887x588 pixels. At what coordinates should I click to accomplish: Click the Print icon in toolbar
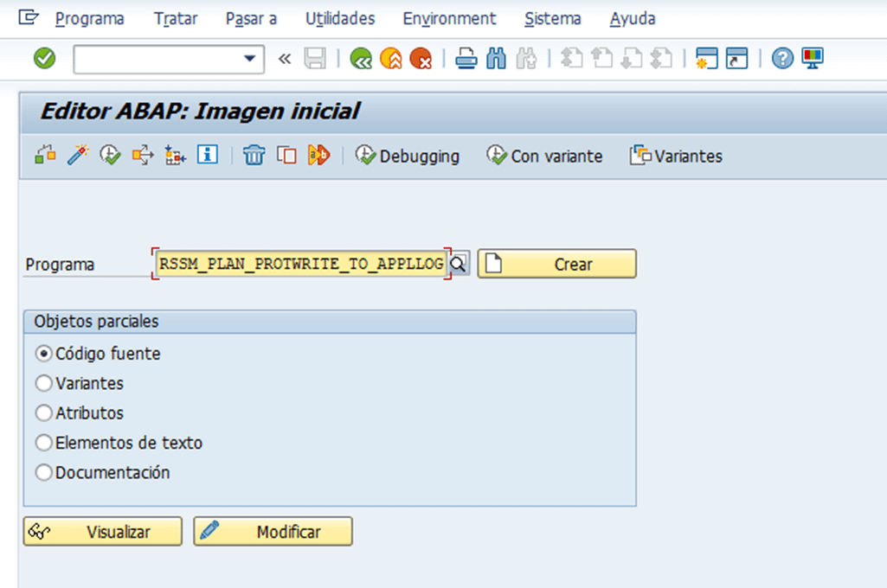pyautogui.click(x=466, y=59)
